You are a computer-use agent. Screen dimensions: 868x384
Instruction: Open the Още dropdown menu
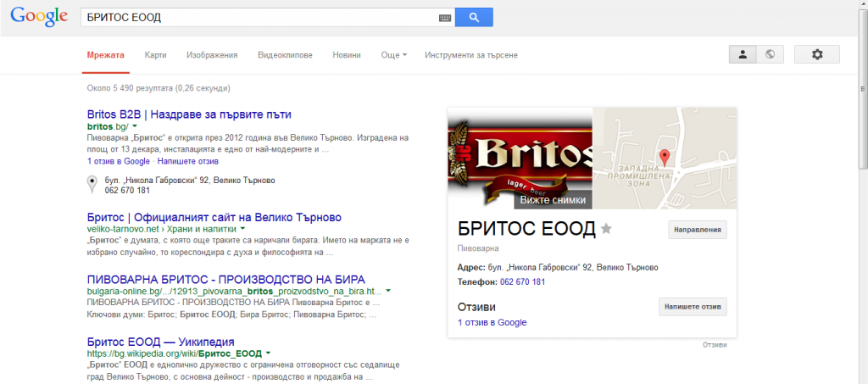tap(394, 55)
